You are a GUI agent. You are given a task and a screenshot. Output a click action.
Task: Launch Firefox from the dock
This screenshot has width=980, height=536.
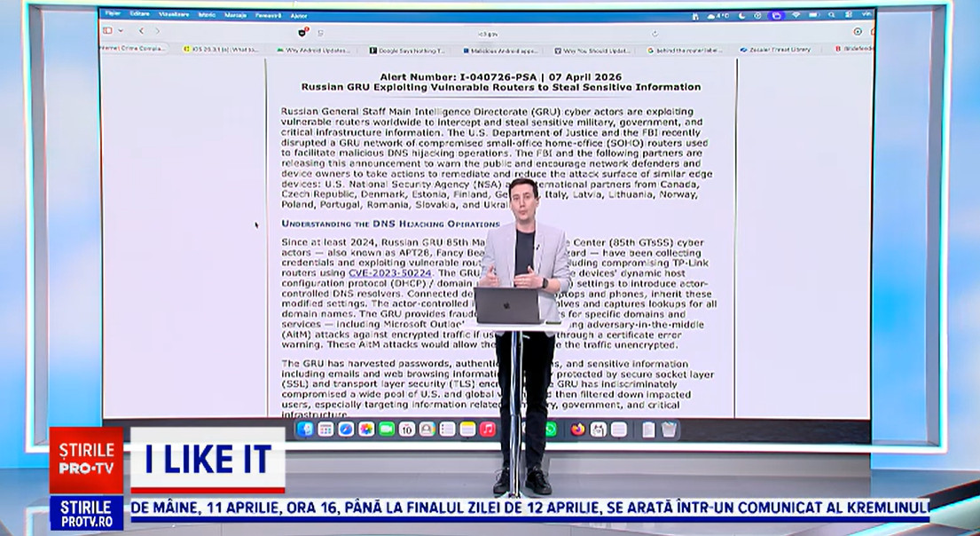click(578, 430)
